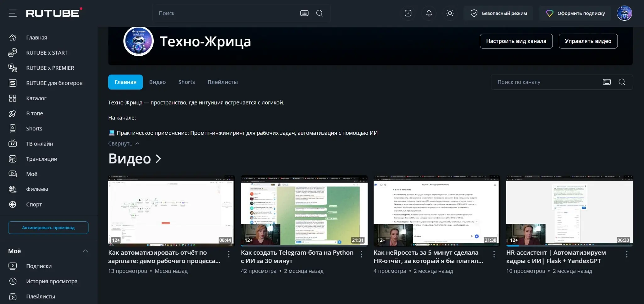Open the hamburger navigation menu
Viewport: 644px width, 304px height.
(x=13, y=13)
